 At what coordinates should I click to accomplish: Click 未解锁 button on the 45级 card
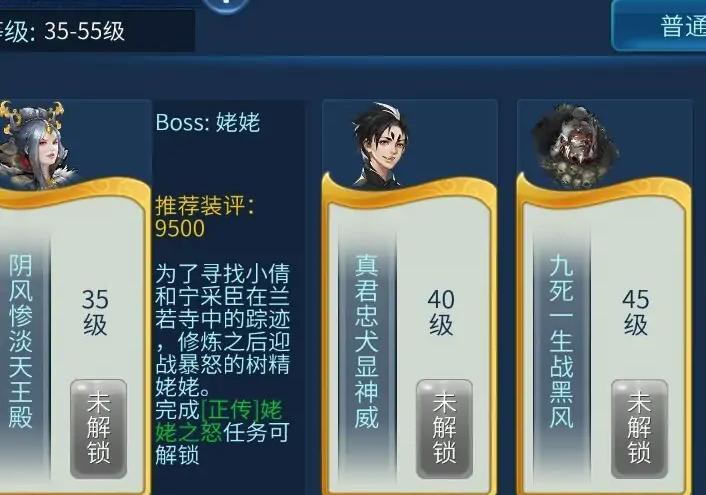[x=639, y=428]
